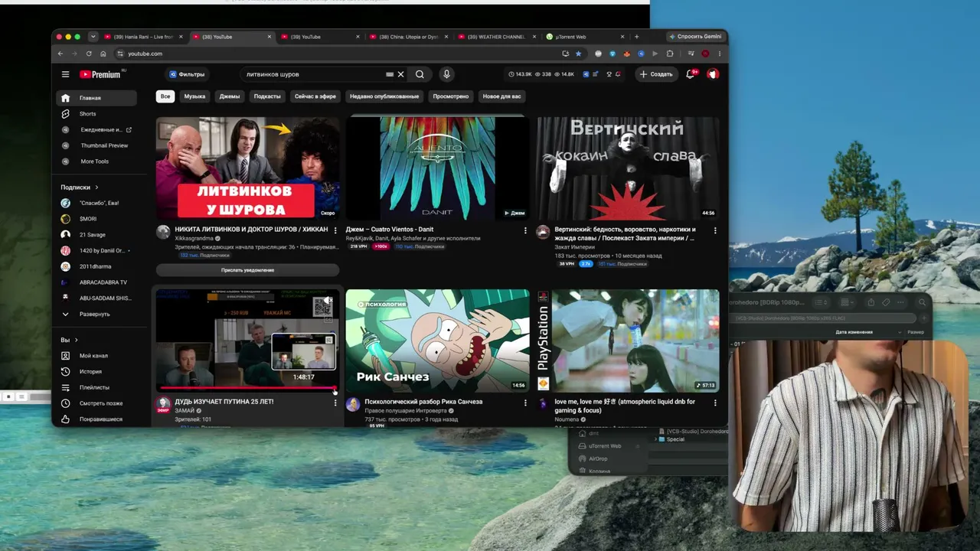Open Мой канал in the sidebar
The image size is (980, 551).
tap(96, 356)
